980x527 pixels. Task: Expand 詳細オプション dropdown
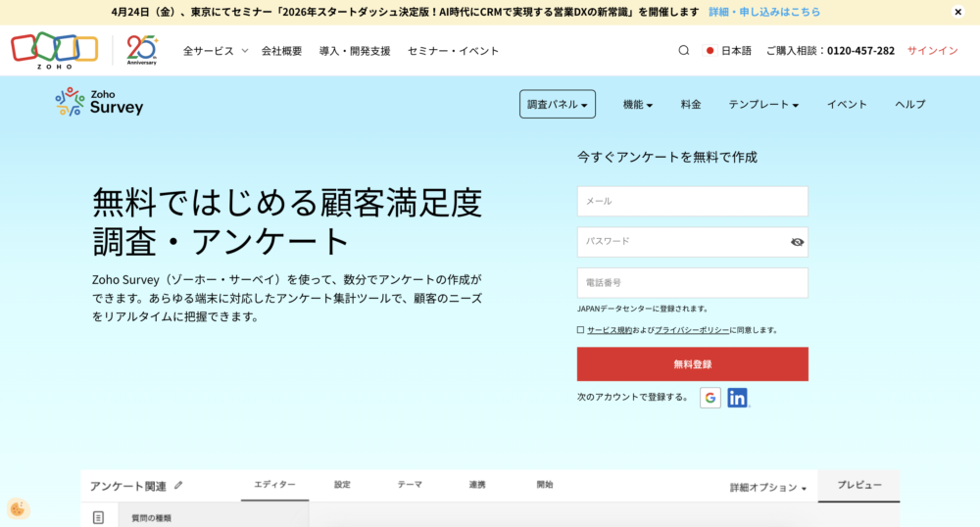[767, 488]
